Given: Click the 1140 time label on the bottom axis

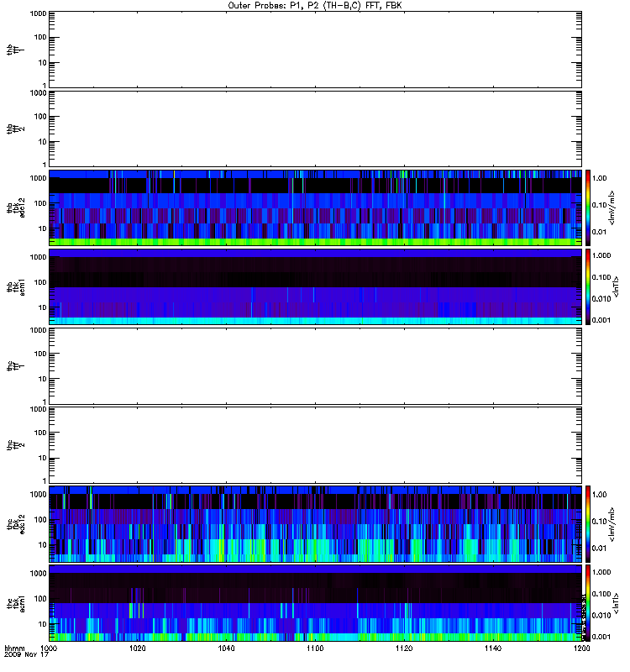Looking at the screenshot, I should 493,648.
